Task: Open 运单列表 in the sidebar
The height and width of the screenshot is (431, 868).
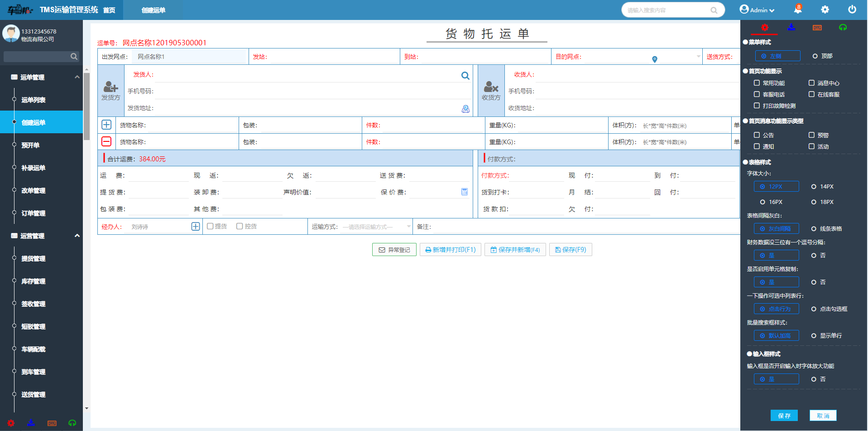Action: (x=34, y=100)
